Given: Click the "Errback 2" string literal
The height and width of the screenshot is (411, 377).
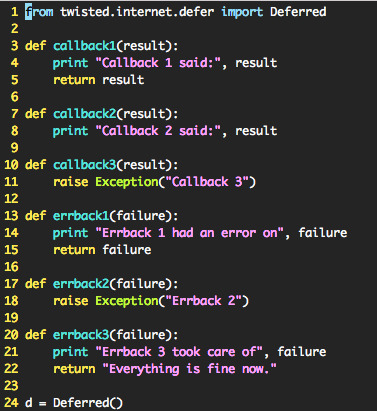Looking at the screenshot, I should (x=204, y=301).
